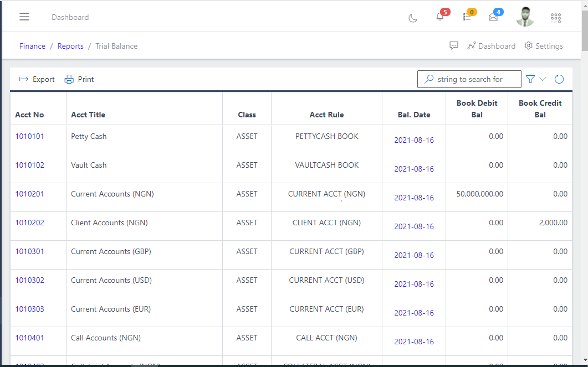Click Current Accounts (GBP) balance date
Screen dimensions: 588x367
(414, 255)
